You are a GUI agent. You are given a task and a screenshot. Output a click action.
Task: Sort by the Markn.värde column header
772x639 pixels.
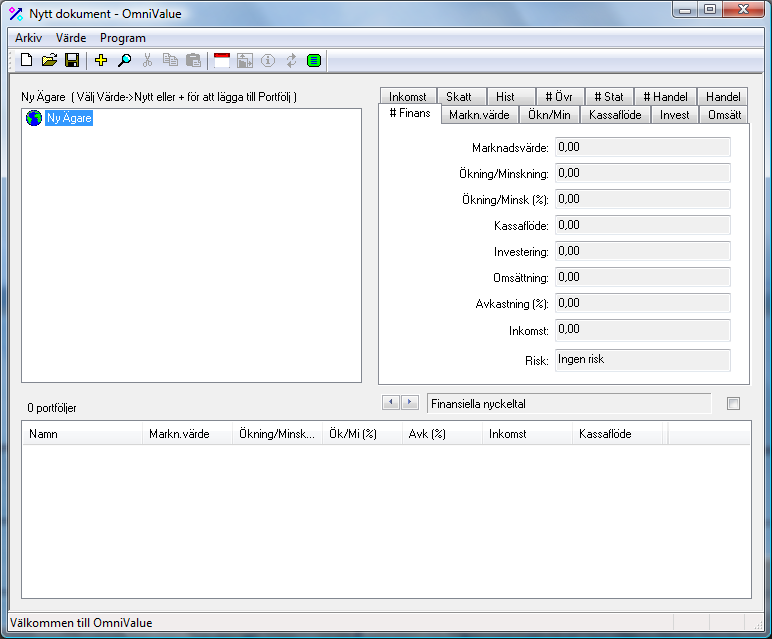coord(187,434)
